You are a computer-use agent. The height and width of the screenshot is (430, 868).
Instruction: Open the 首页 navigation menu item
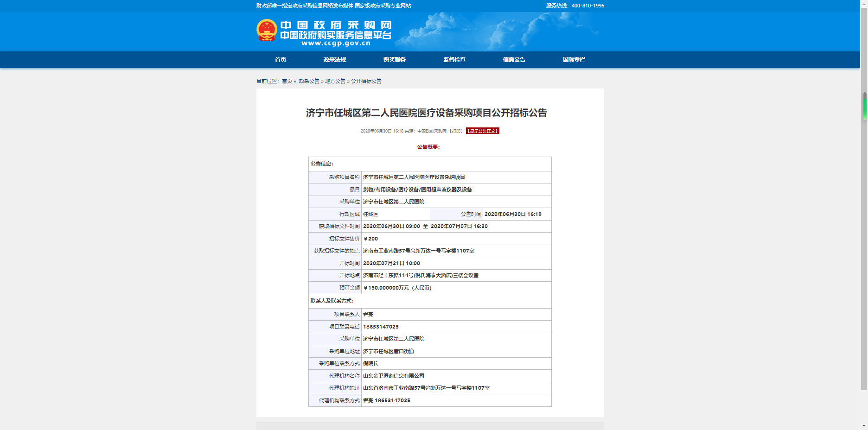tap(281, 60)
